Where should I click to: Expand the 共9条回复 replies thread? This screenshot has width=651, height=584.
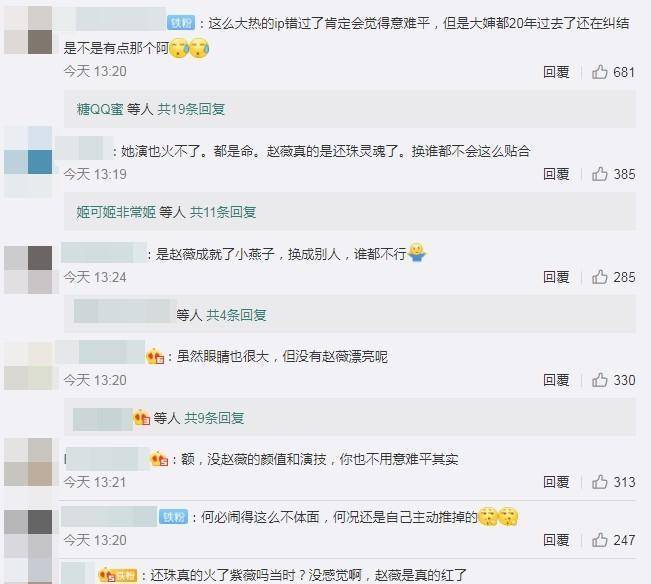[214, 418]
